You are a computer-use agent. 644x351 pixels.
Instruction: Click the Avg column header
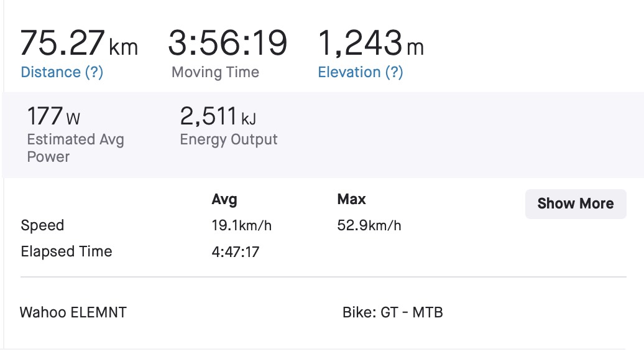pyautogui.click(x=224, y=200)
